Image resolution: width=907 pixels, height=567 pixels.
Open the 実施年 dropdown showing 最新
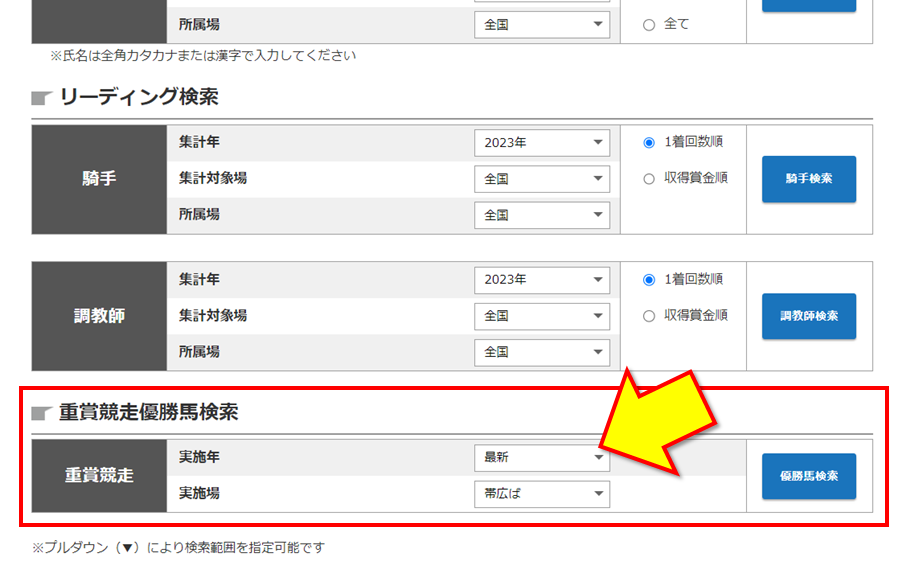pos(541,457)
